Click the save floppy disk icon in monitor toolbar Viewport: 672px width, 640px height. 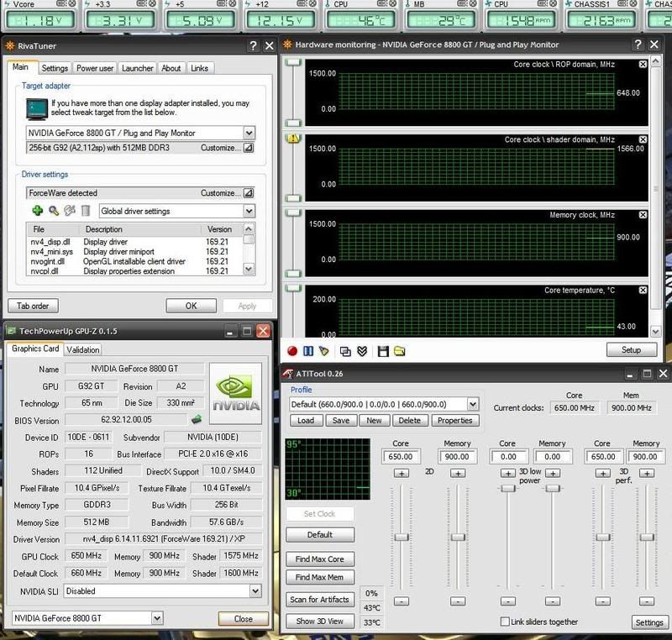coord(383,350)
